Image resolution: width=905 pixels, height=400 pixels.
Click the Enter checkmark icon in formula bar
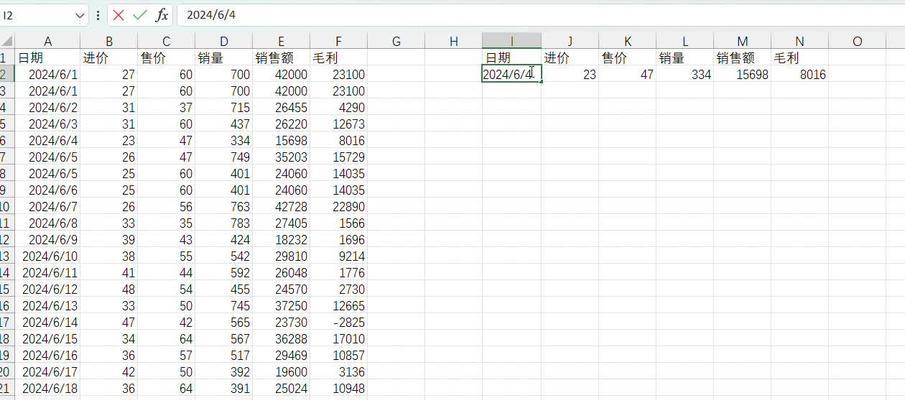[x=140, y=15]
